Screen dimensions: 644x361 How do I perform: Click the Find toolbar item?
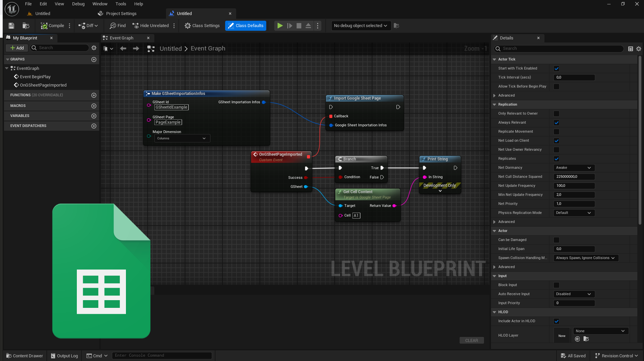click(x=118, y=26)
